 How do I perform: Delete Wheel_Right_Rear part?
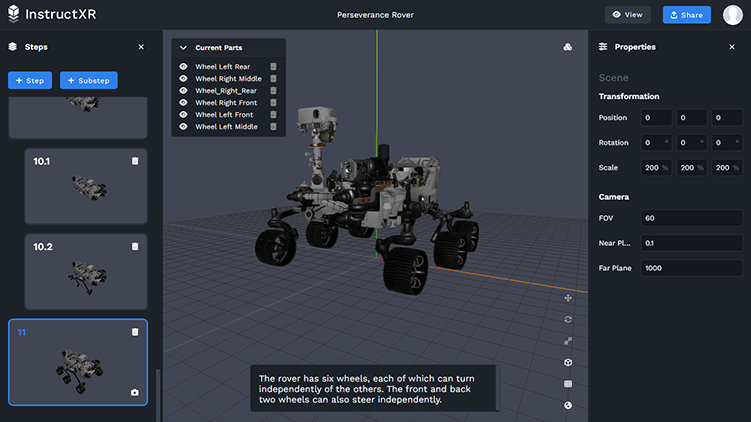(x=273, y=91)
